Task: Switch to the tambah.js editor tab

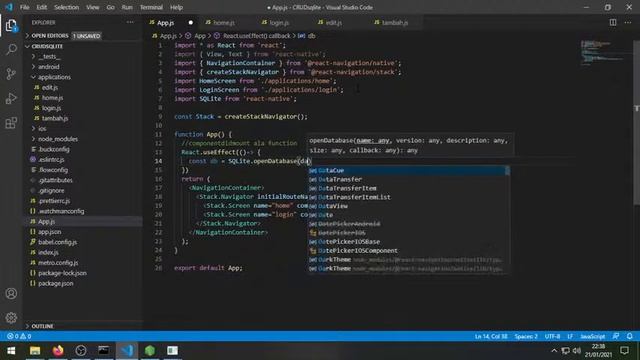Action: pos(395,22)
